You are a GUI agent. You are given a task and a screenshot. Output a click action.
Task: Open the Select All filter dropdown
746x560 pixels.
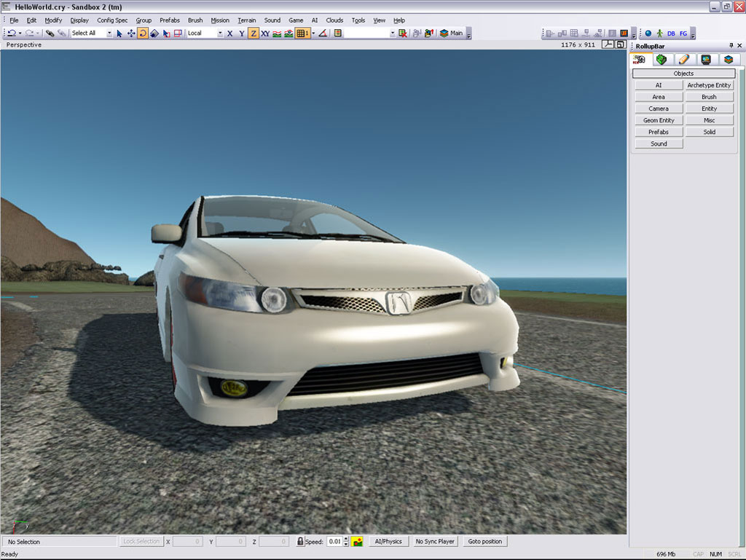[109, 33]
